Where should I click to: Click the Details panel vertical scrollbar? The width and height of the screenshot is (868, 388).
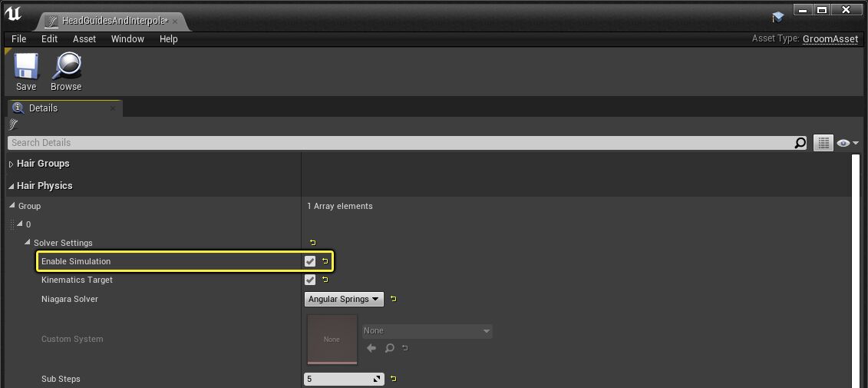[x=857, y=271]
